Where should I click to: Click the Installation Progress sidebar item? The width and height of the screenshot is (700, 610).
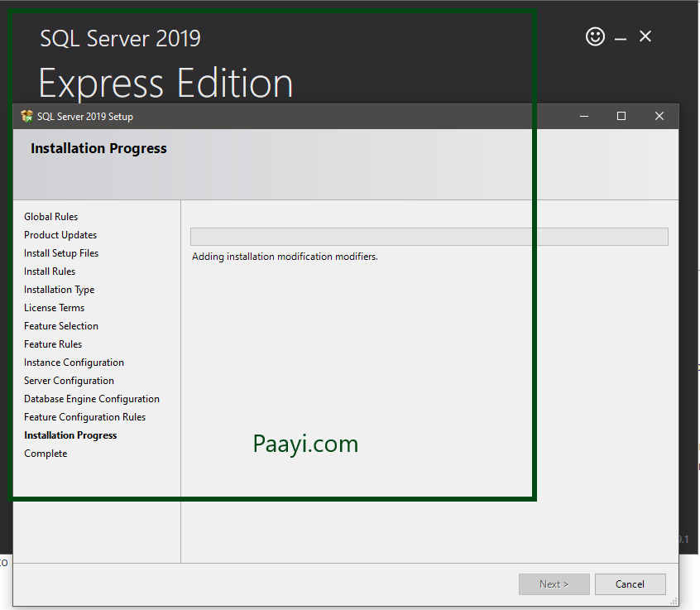pyautogui.click(x=70, y=435)
